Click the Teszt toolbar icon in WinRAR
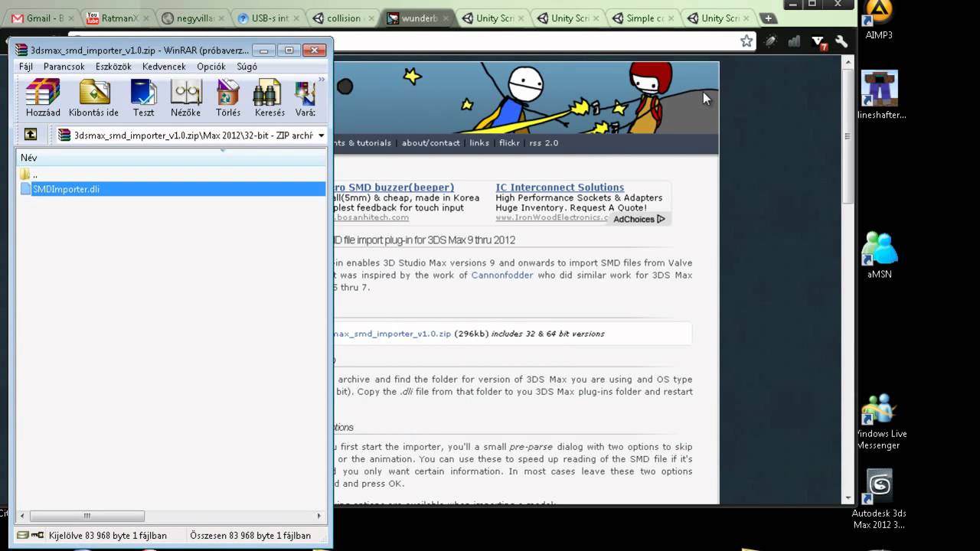 [143, 97]
